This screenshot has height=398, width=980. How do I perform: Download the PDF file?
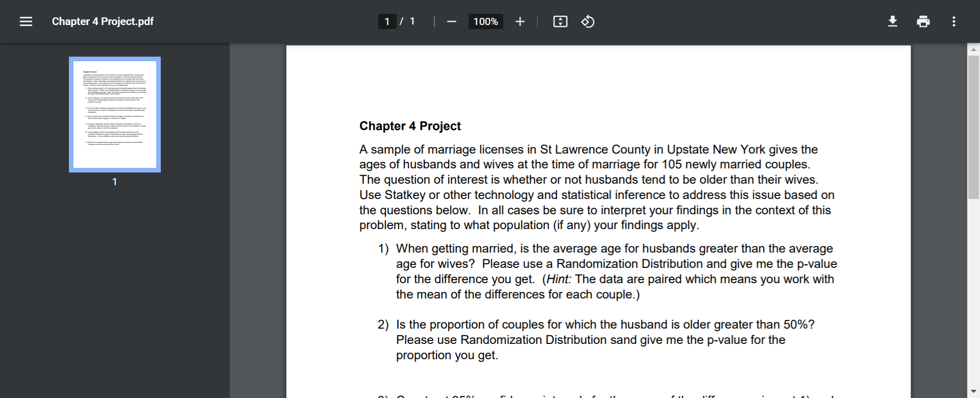[893, 21]
